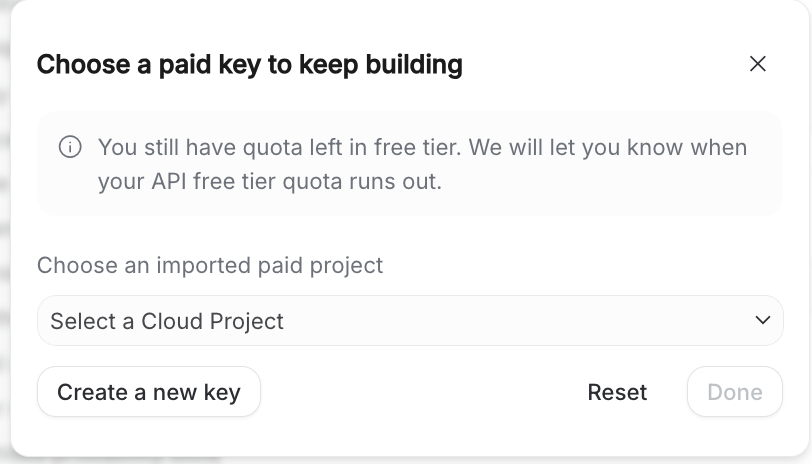Reset the paid project selection
This screenshot has width=812, height=464.
tap(617, 392)
